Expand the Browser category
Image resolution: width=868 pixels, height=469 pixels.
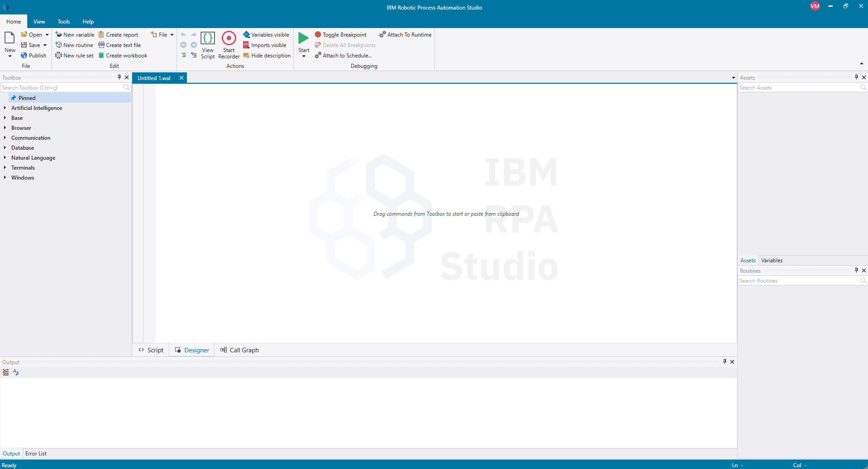(x=5, y=128)
